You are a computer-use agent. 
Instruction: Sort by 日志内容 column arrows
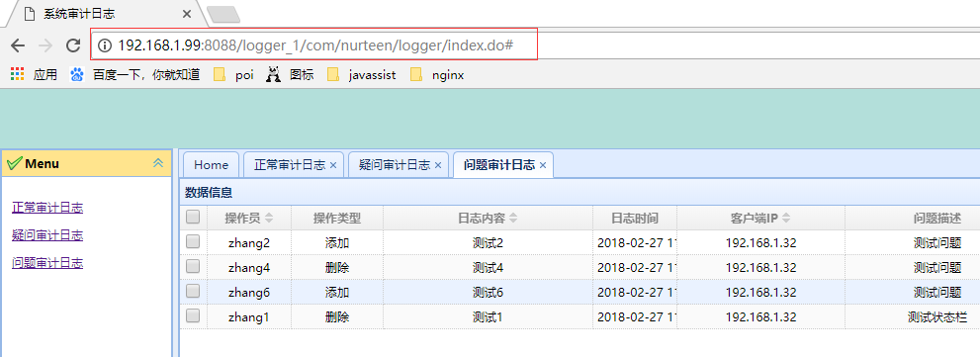[x=513, y=219]
